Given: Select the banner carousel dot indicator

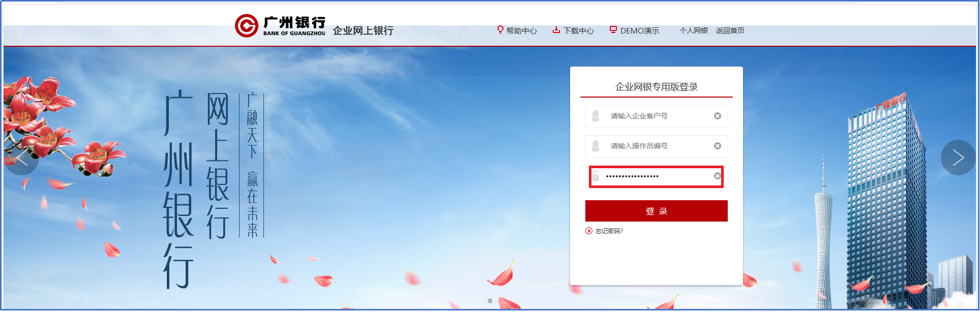Looking at the screenshot, I should click(x=490, y=301).
